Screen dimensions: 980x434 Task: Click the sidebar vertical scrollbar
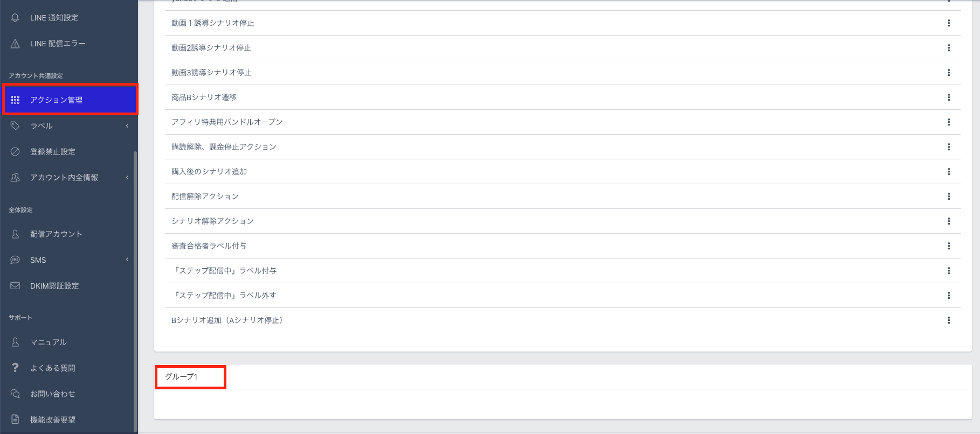135,291
